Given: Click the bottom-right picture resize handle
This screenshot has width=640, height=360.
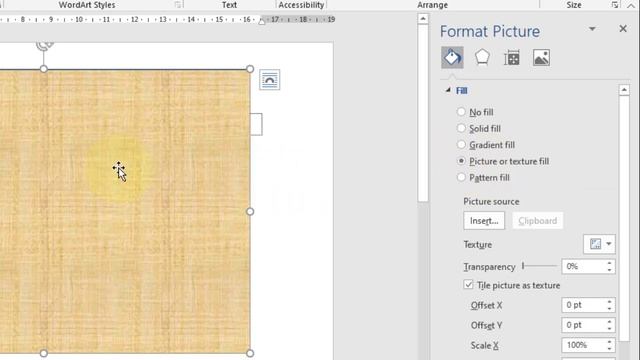Looking at the screenshot, I should click(250, 353).
